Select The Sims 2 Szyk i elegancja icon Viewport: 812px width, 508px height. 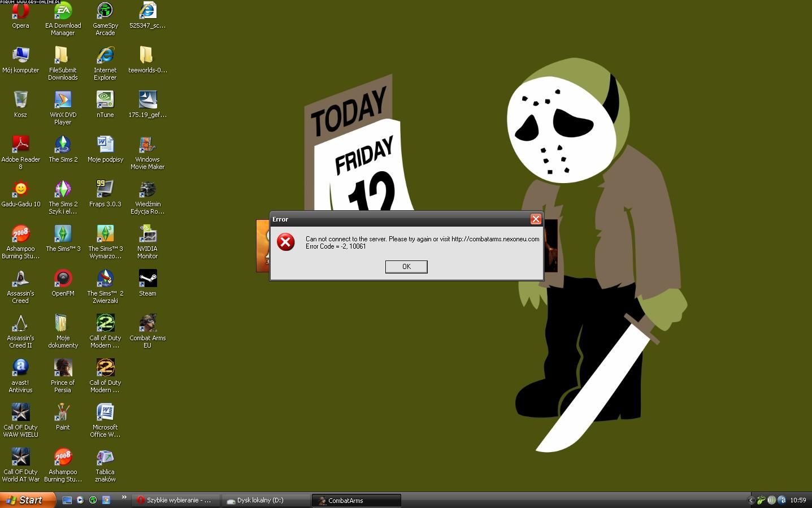[63, 197]
